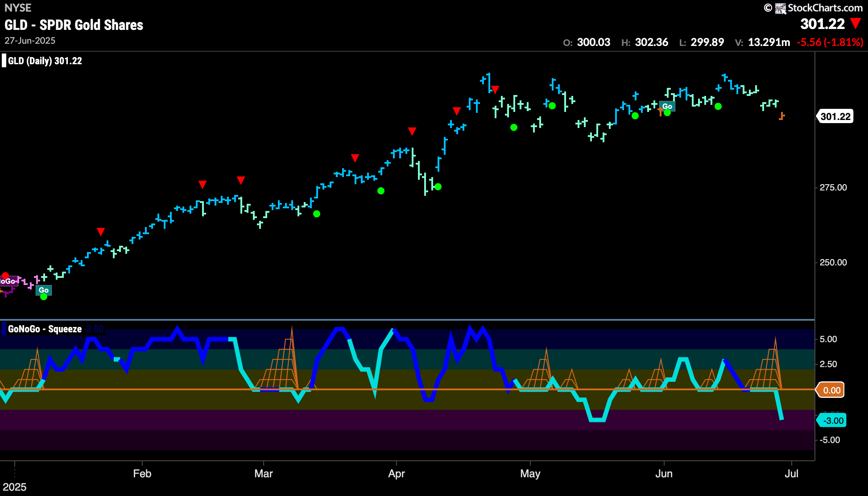Select the red triangle marker in late February
Screen dimensions: 868x496
(241, 180)
